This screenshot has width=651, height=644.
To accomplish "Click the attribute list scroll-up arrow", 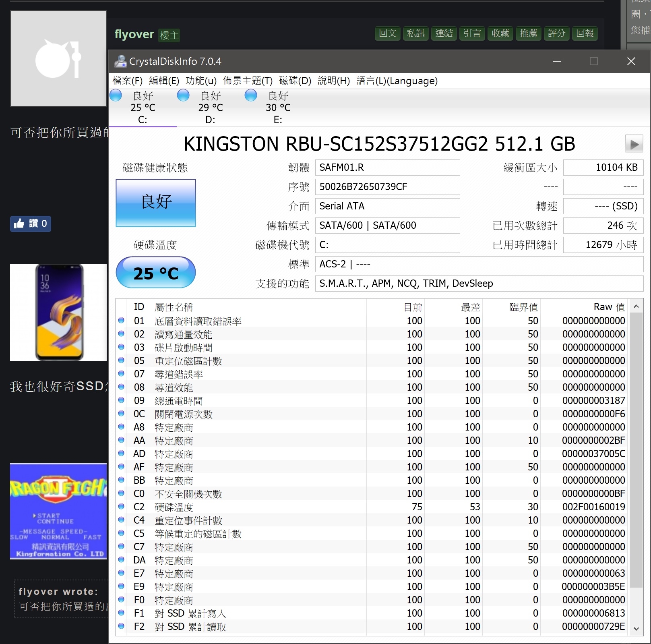I will coord(636,306).
